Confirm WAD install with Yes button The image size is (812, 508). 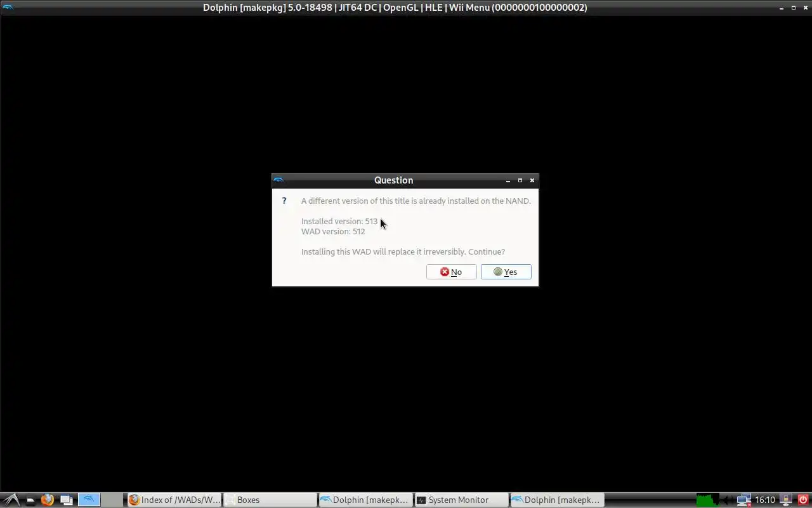[506, 272]
